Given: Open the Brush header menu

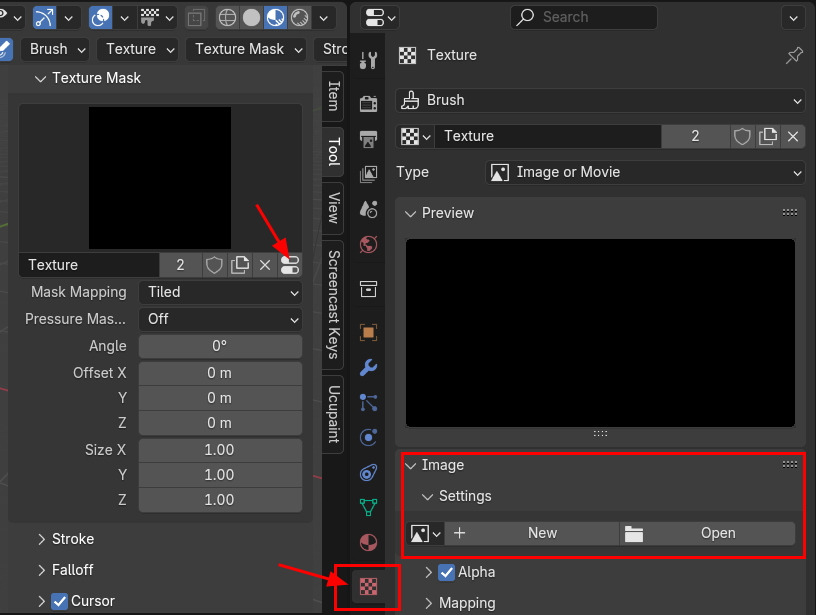Looking at the screenshot, I should pos(56,49).
